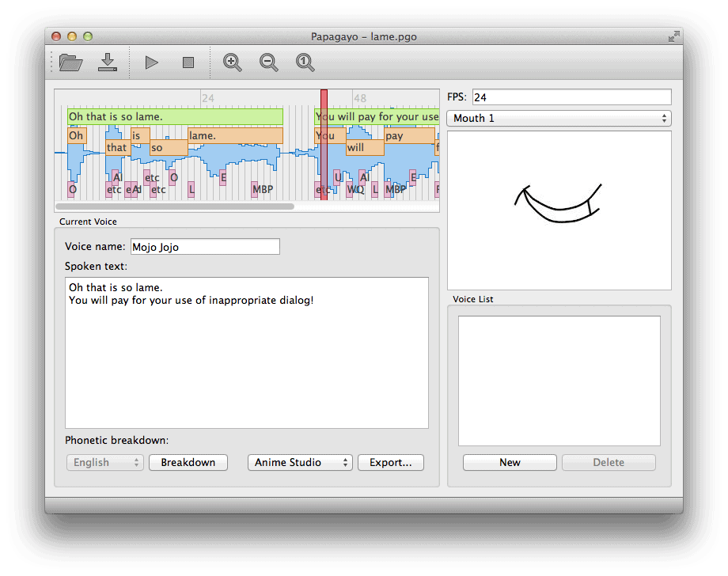Select the "Oh that is so lame." phrase bar
This screenshot has width=728, height=576.
tap(175, 117)
